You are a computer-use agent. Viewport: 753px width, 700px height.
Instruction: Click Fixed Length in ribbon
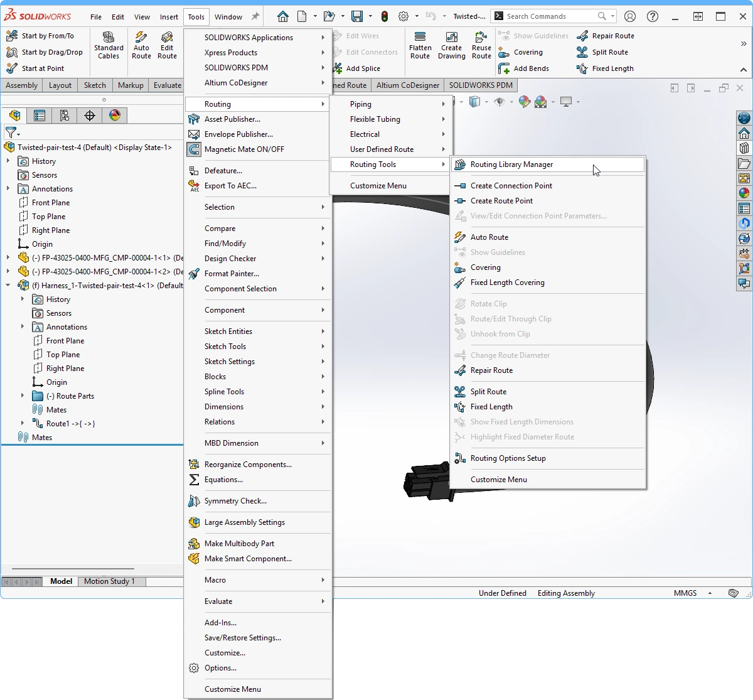[x=605, y=68]
